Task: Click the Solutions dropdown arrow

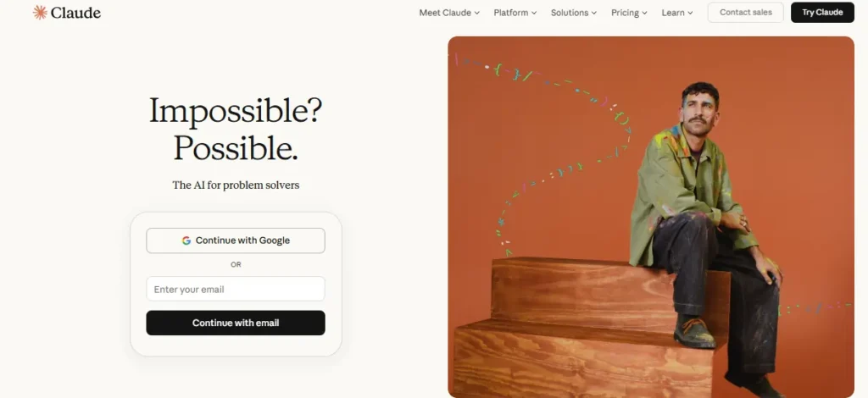Action: pos(594,14)
